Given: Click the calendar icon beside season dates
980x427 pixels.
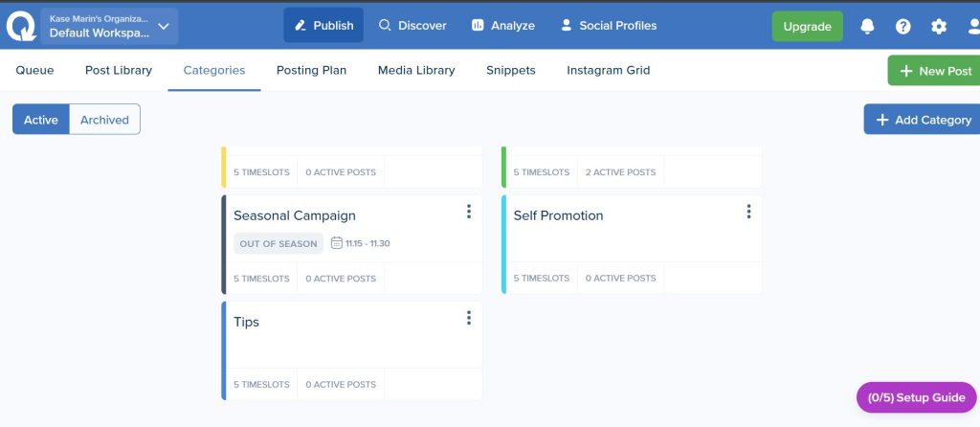Looking at the screenshot, I should [x=336, y=243].
